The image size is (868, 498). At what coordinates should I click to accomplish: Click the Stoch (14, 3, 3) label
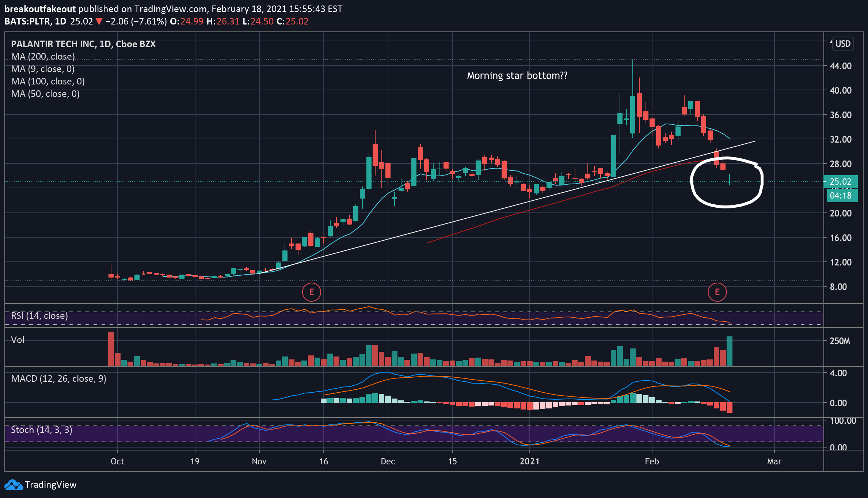pyautogui.click(x=42, y=430)
